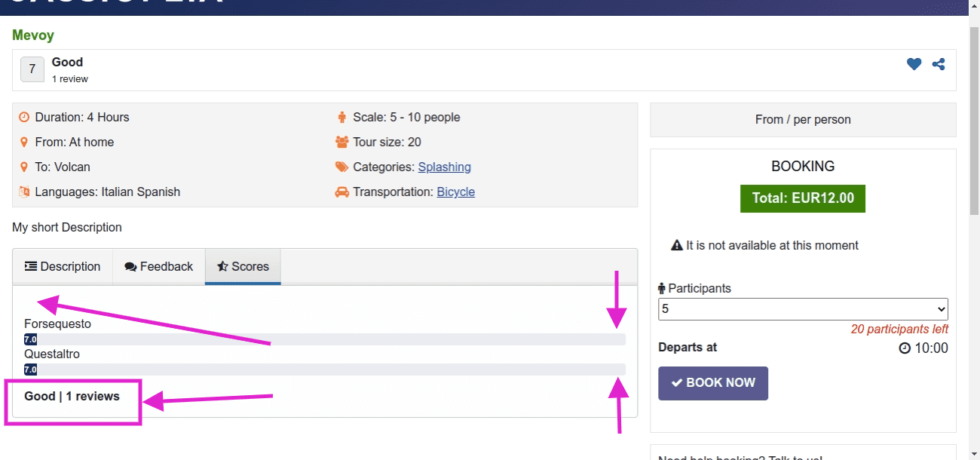Viewport: 980px width, 460px height.
Task: Click the share icon
Action: (x=939, y=64)
